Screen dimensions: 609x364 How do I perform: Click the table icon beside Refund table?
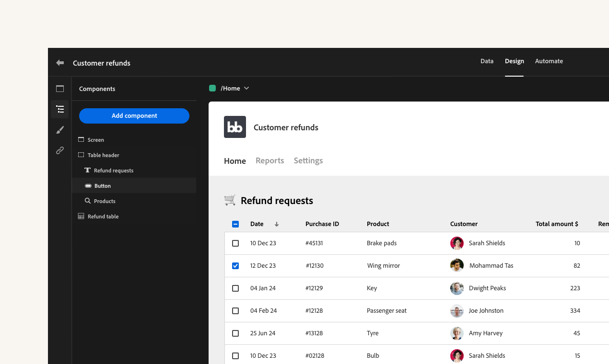click(x=81, y=216)
